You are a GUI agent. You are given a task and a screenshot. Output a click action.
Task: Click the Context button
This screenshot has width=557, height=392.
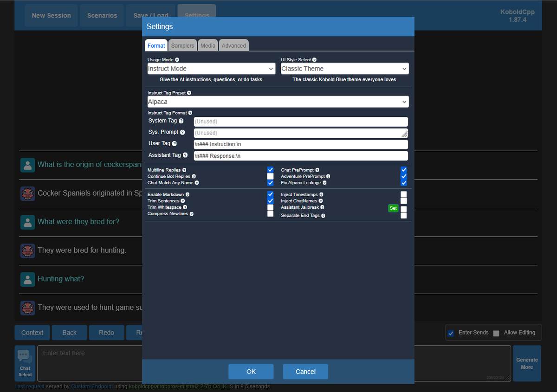pos(32,333)
